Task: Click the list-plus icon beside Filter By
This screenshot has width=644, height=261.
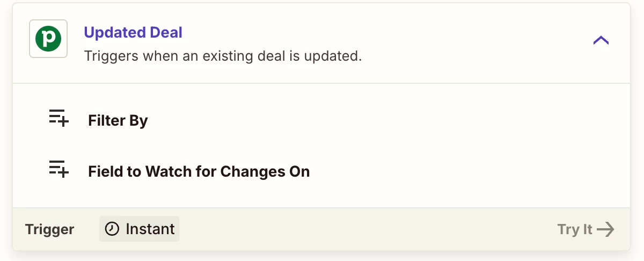Action: (59, 118)
